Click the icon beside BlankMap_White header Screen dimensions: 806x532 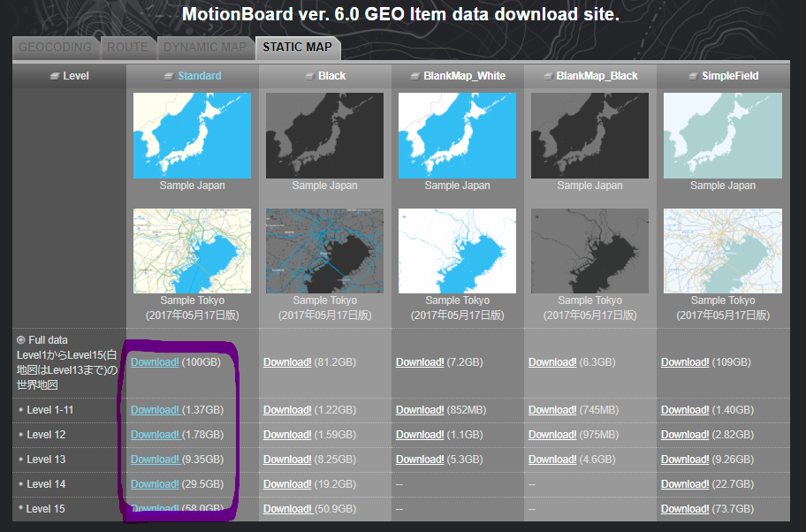coord(415,76)
